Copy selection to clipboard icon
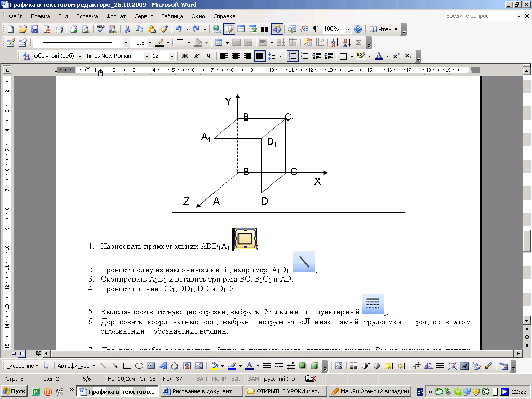This screenshot has height=399, width=532. [139, 29]
